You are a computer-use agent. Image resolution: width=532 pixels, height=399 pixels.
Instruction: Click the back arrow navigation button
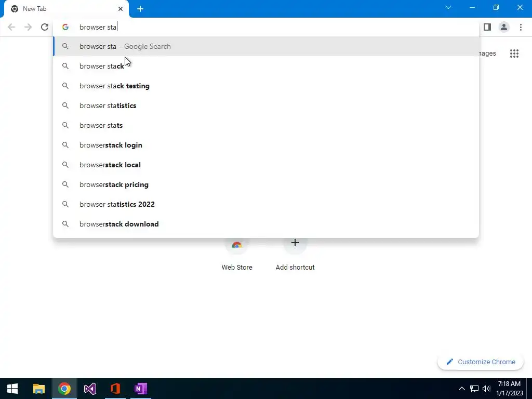coord(11,27)
